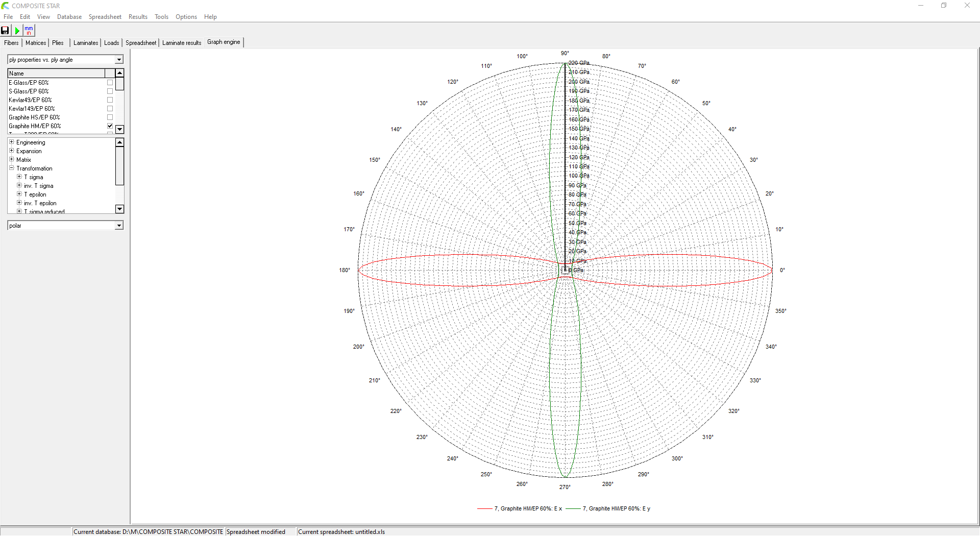This screenshot has width=980, height=536.
Task: Click property tree scroll-down arrow
Action: pos(119,209)
